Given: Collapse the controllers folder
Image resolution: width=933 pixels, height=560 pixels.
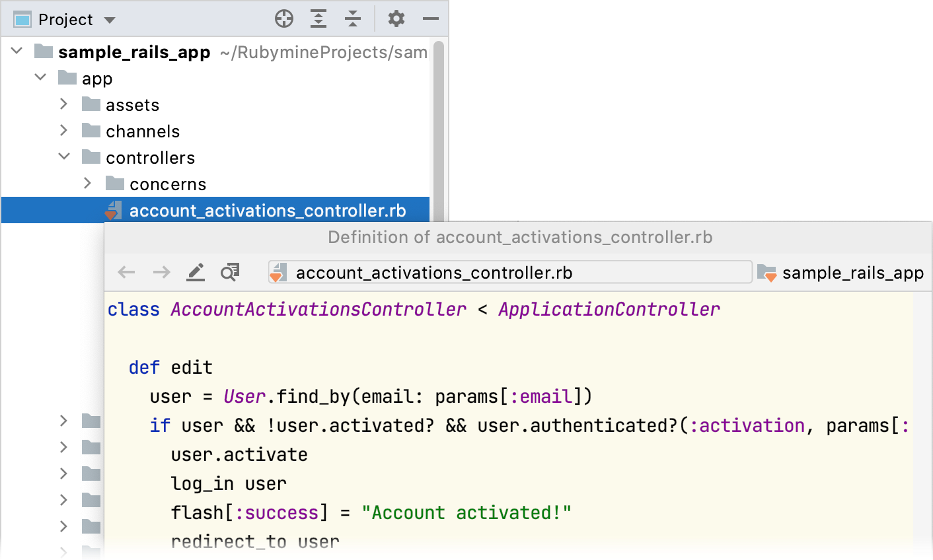Looking at the screenshot, I should 64,157.
